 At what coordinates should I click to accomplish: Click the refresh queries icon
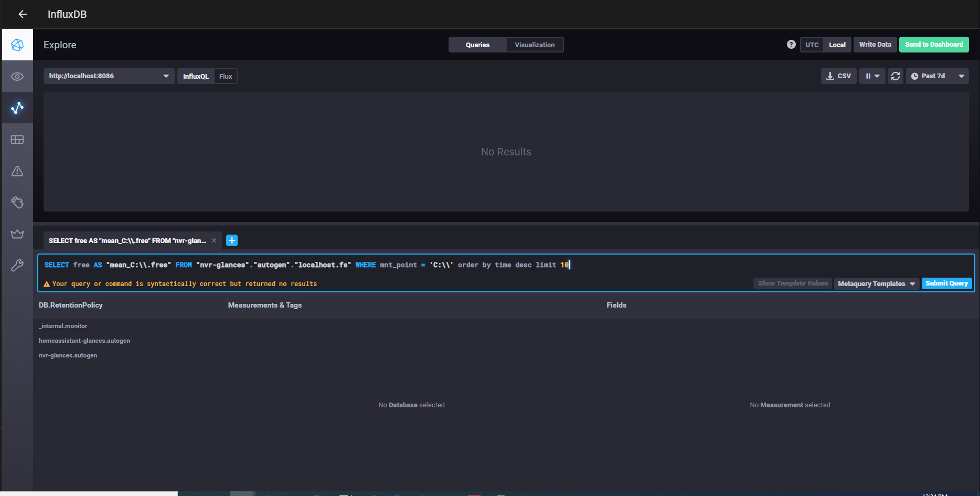896,76
